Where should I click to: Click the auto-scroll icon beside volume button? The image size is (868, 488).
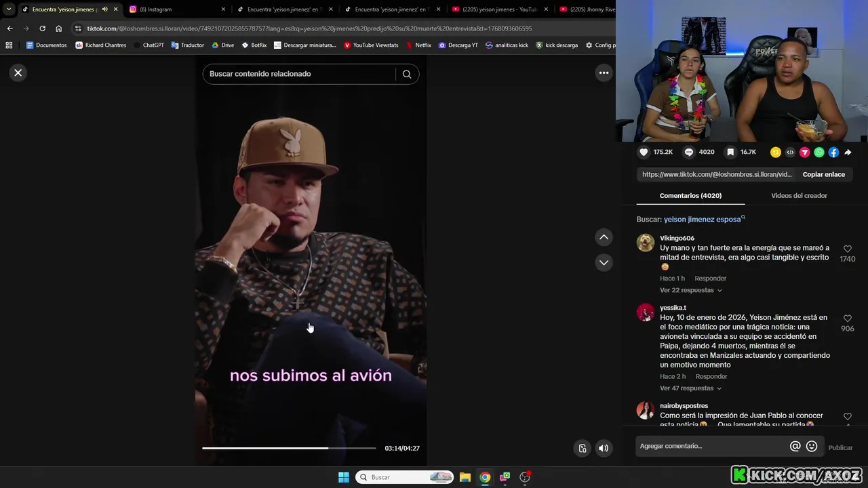[583, 448]
